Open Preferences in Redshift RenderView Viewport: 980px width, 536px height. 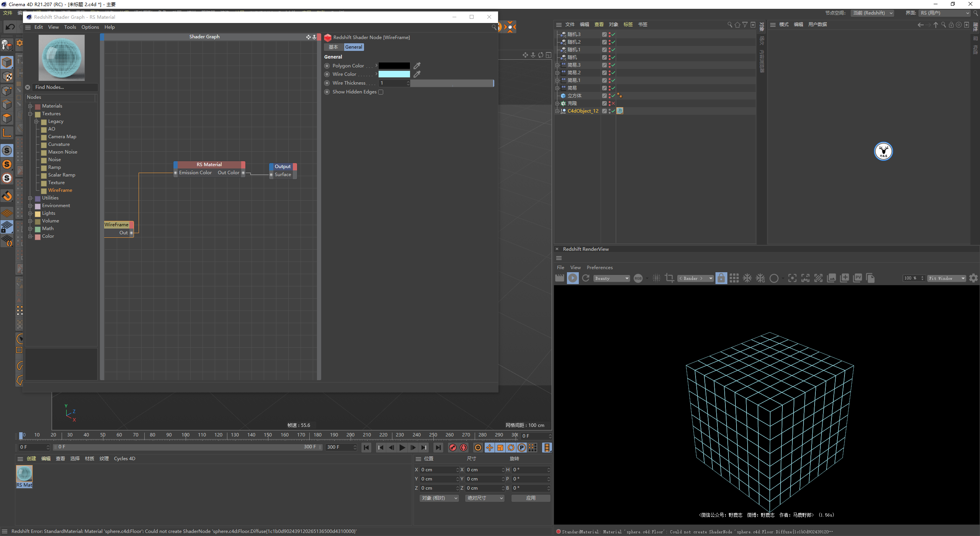click(x=599, y=268)
